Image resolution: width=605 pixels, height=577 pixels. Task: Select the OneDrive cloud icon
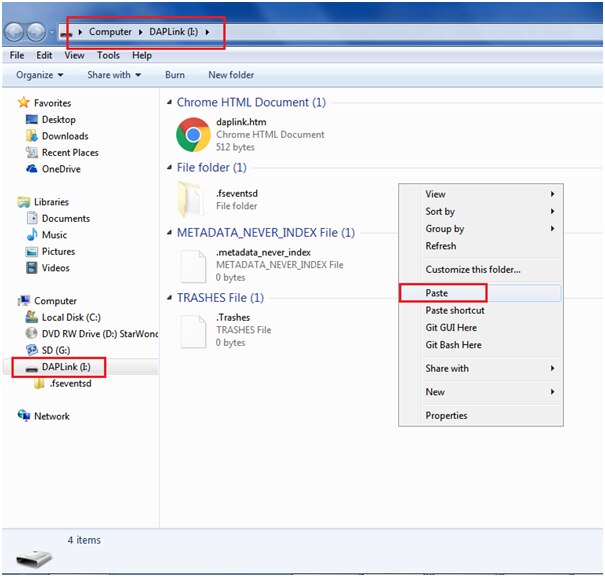click(x=32, y=169)
